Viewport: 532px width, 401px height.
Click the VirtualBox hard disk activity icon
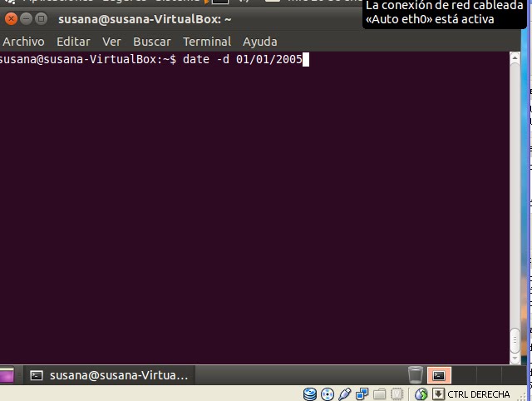click(310, 394)
